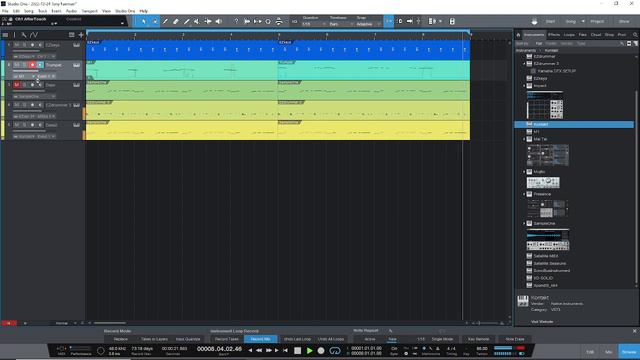The width and height of the screenshot is (640, 360).
Task: Click the question mark help icon
Action: [x=236, y=21]
